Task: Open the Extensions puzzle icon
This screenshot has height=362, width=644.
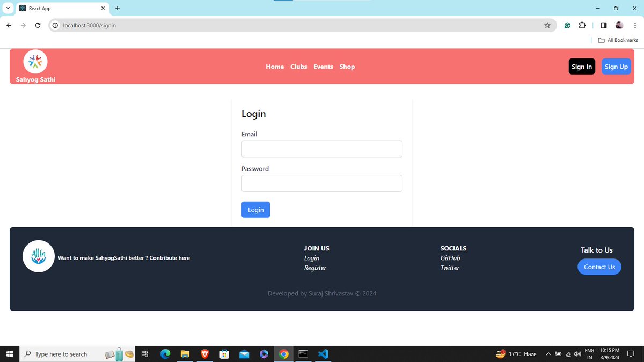Action: pyautogui.click(x=582, y=25)
